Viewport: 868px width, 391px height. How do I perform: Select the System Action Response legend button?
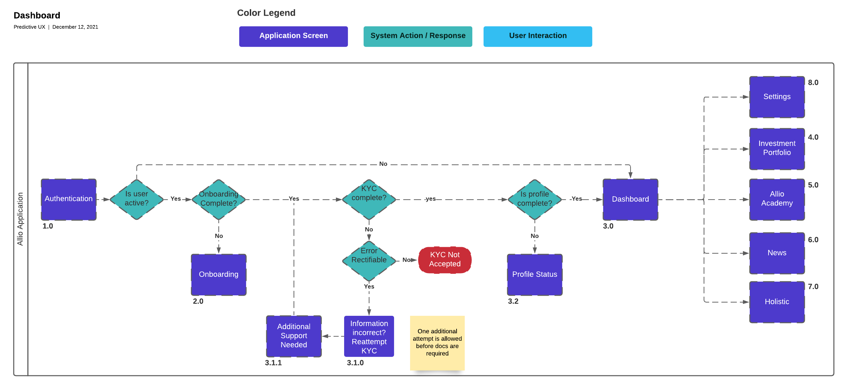pyautogui.click(x=419, y=36)
